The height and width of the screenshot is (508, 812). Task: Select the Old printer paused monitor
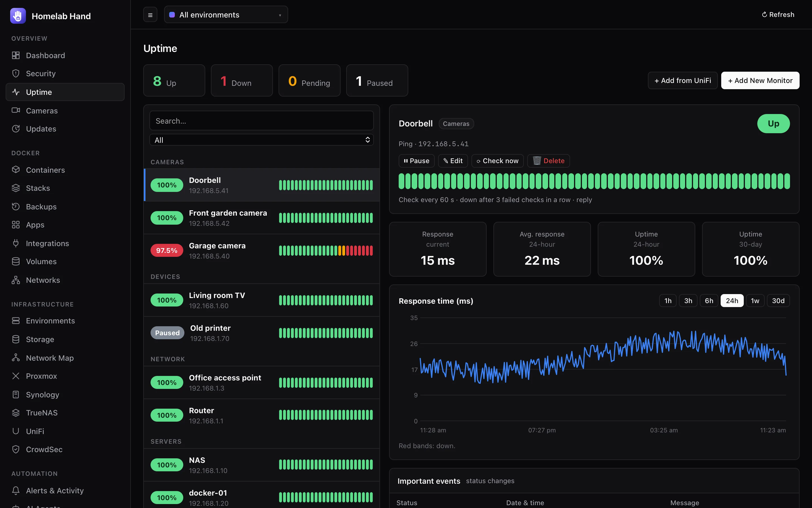pyautogui.click(x=262, y=333)
